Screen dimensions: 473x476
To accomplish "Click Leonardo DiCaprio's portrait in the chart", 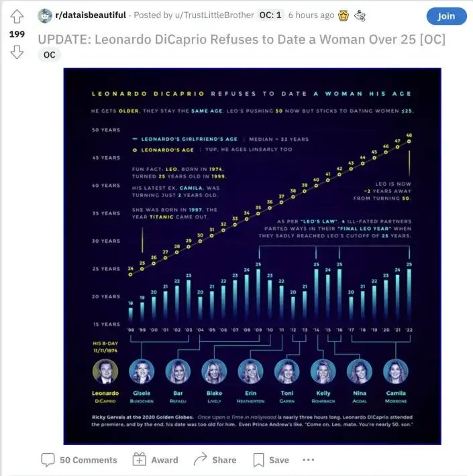I will tap(105, 371).
